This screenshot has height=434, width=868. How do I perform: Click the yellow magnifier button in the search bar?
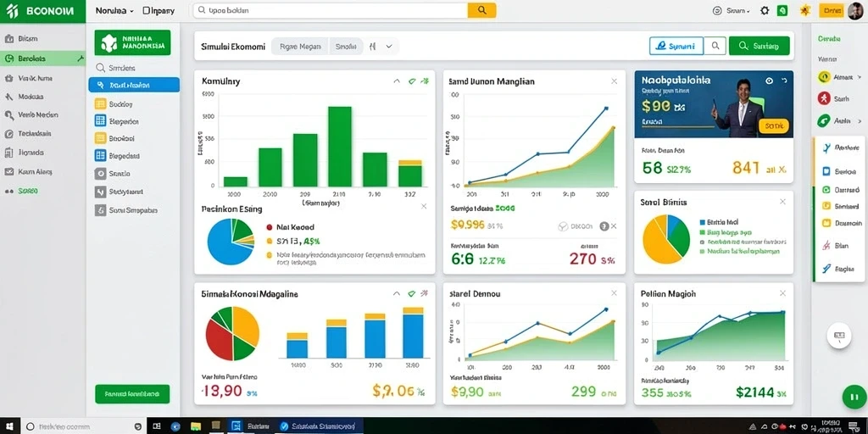click(x=481, y=10)
